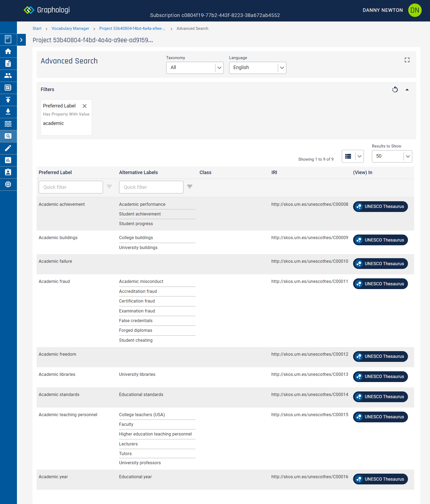
Task: Open the document page icon in sidebar
Action: pos(8,63)
